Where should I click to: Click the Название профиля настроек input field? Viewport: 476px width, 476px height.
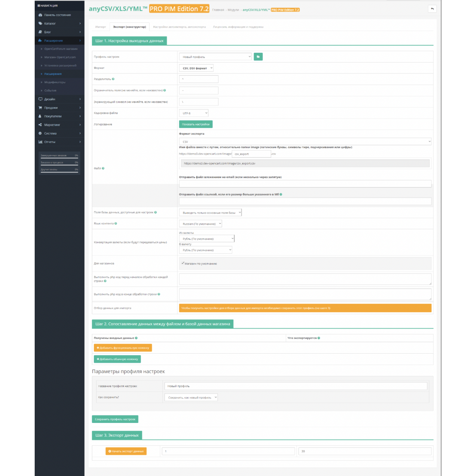[295, 386]
